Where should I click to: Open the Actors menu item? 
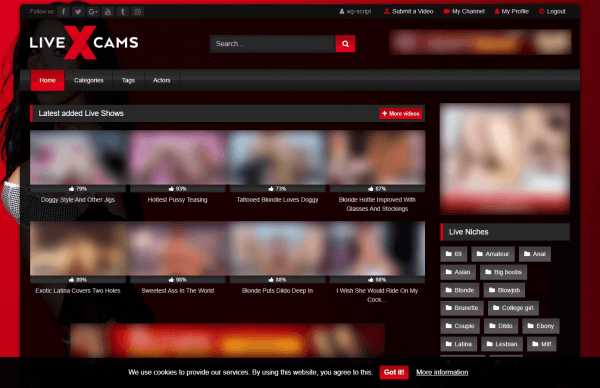(161, 80)
